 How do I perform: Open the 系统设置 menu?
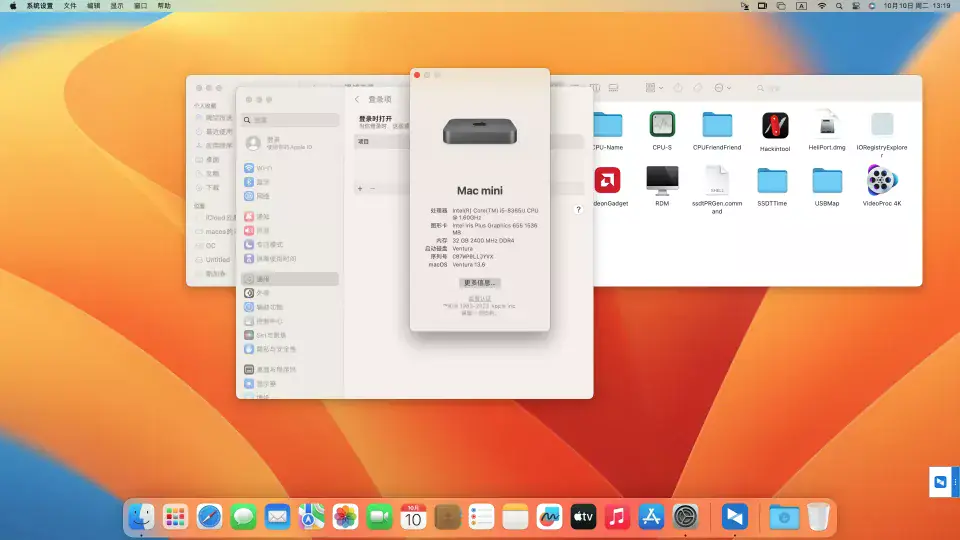tap(40, 6)
